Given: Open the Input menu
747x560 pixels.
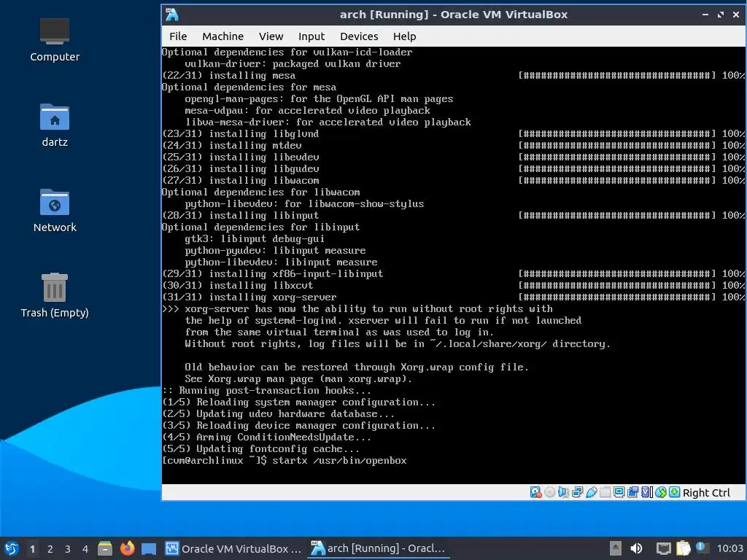Looking at the screenshot, I should pyautogui.click(x=311, y=36).
